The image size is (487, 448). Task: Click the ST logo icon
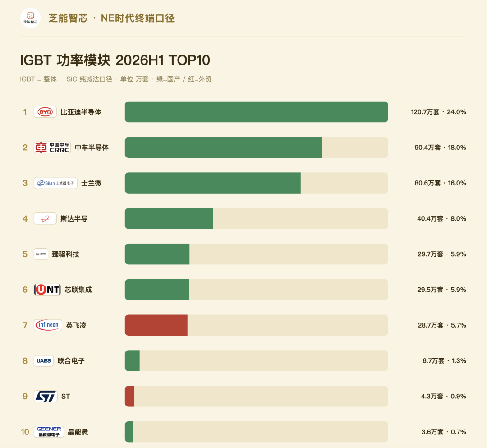click(46, 397)
